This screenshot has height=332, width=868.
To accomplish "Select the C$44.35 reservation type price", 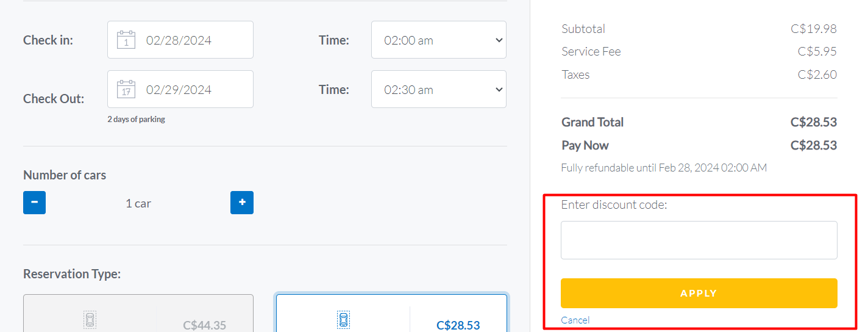I will tap(204, 325).
